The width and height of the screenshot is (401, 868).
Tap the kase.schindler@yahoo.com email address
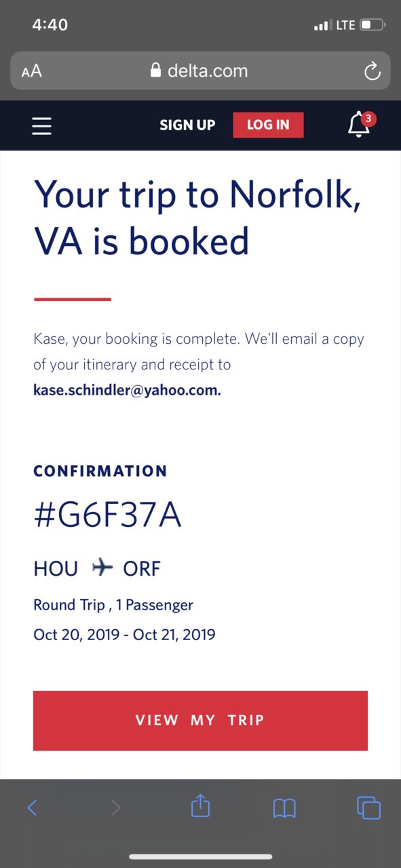click(x=127, y=390)
